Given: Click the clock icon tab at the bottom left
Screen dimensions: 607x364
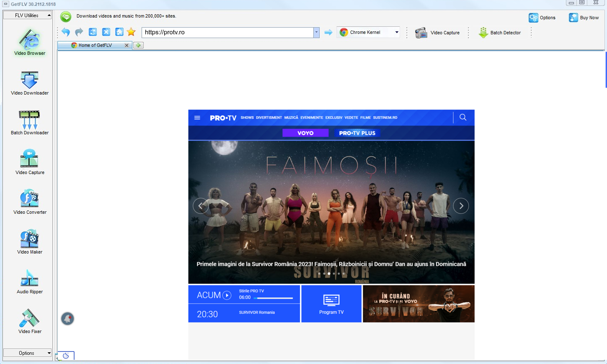Looking at the screenshot, I should click(66, 356).
